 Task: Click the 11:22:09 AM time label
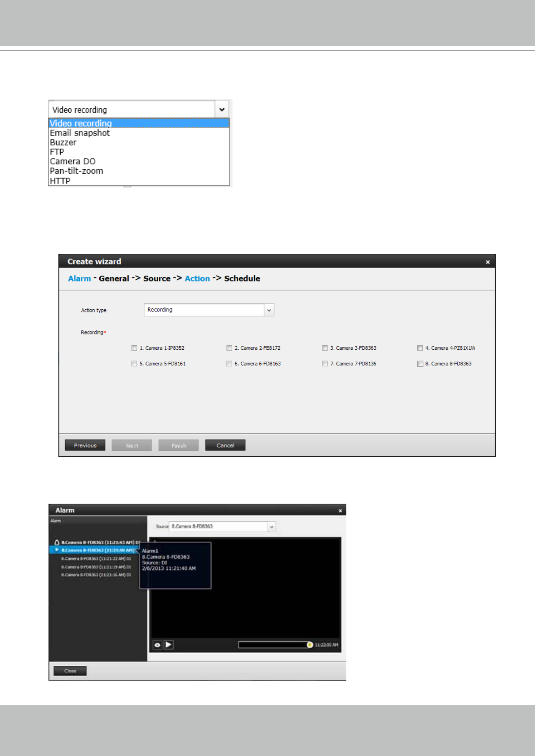327,645
